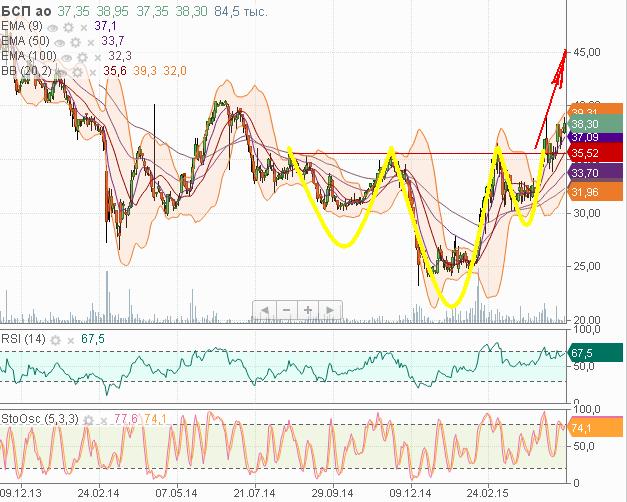Select the 37,09 EMA price tag
Image resolution: width=627 pixels, height=502 pixels.
(x=595, y=137)
